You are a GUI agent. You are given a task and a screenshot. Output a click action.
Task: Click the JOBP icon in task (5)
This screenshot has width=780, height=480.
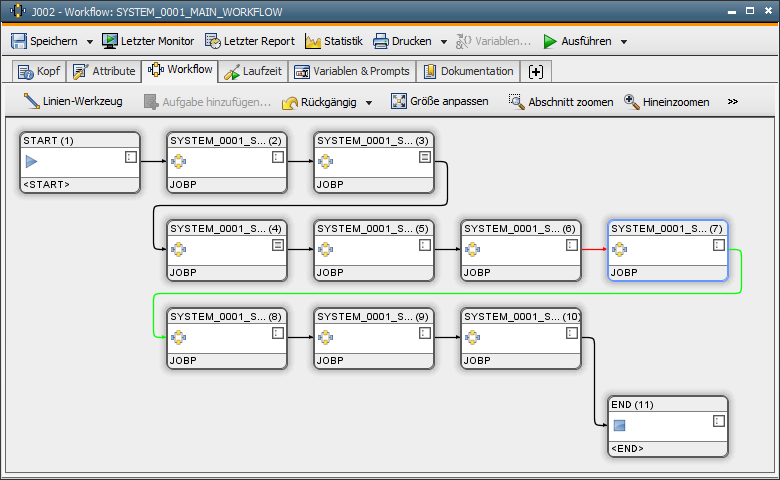tap(325, 250)
